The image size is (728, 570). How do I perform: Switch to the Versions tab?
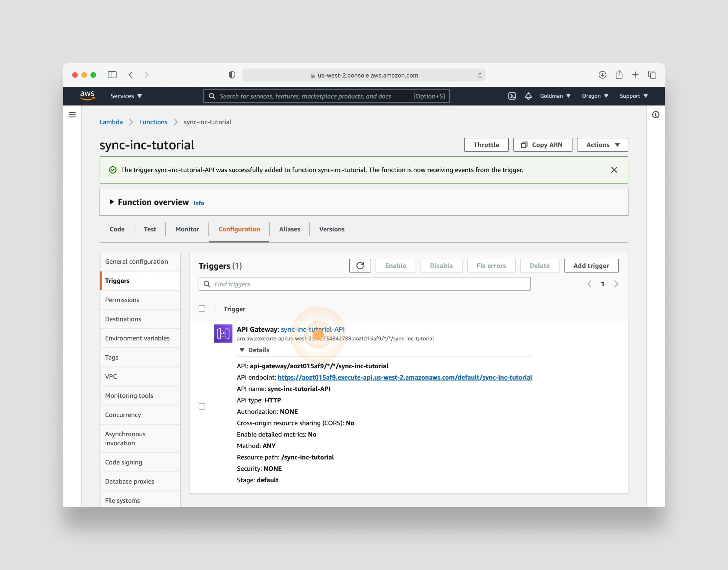click(332, 229)
